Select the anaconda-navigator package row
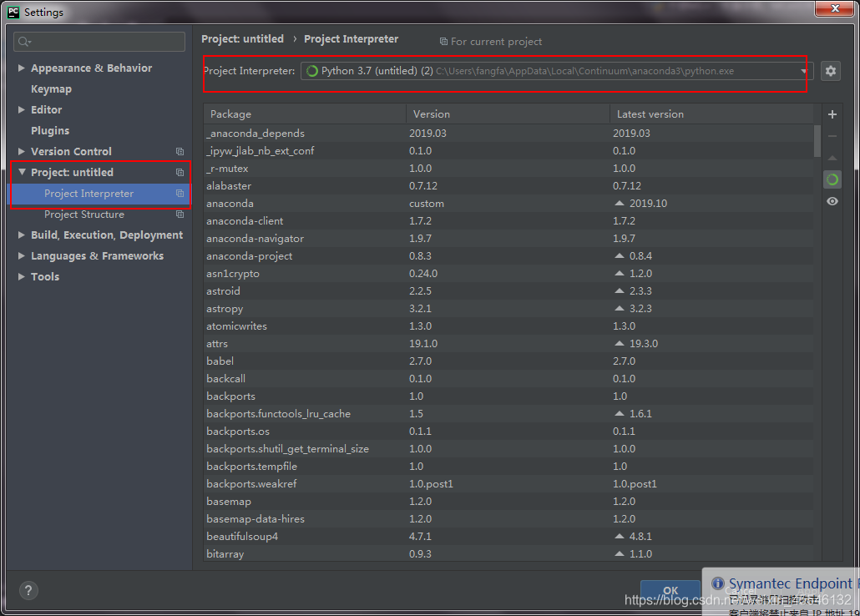This screenshot has height=616, width=860. pyautogui.click(x=508, y=239)
